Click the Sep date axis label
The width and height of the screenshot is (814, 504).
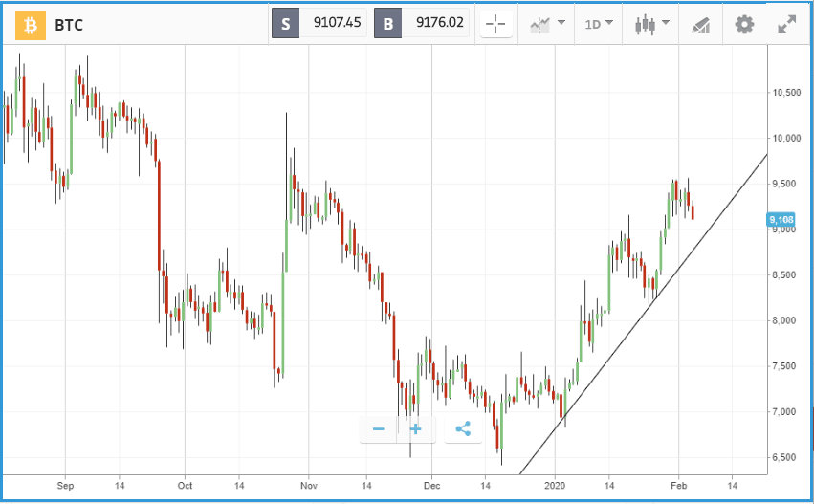point(65,486)
